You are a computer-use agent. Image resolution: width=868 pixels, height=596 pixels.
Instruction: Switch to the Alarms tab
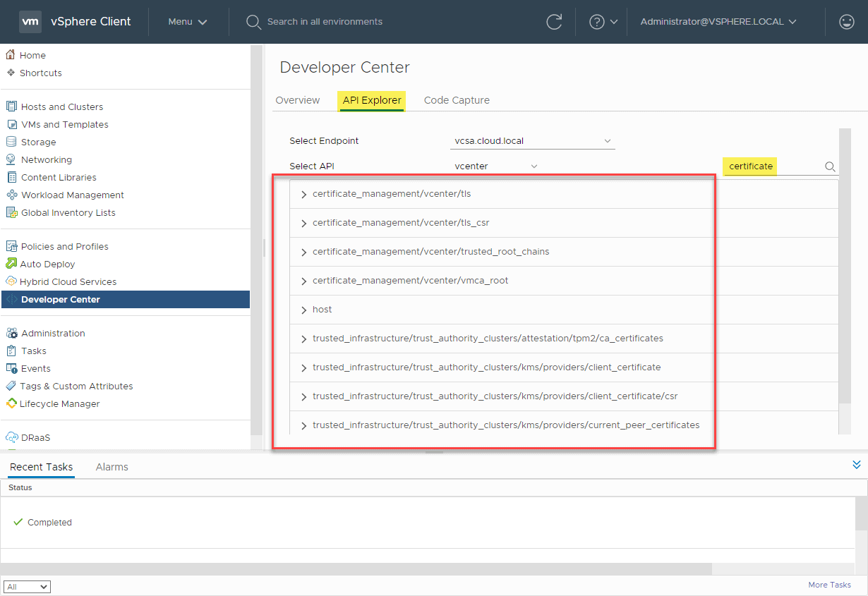click(112, 467)
